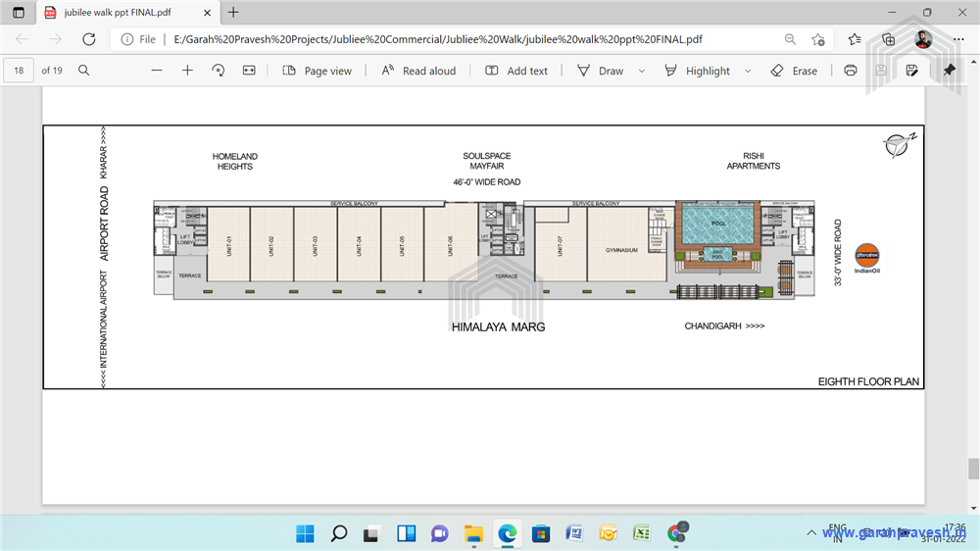Show hidden system tray icons
980x551 pixels.
pyautogui.click(x=810, y=533)
